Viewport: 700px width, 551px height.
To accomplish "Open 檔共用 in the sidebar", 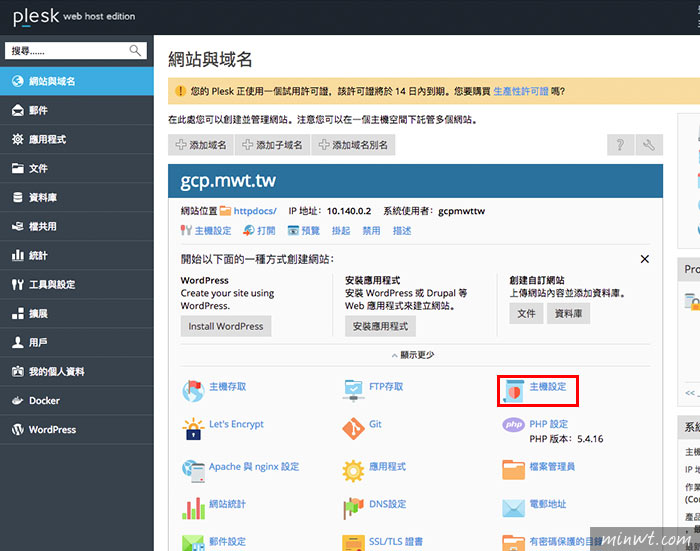I will pos(77,226).
